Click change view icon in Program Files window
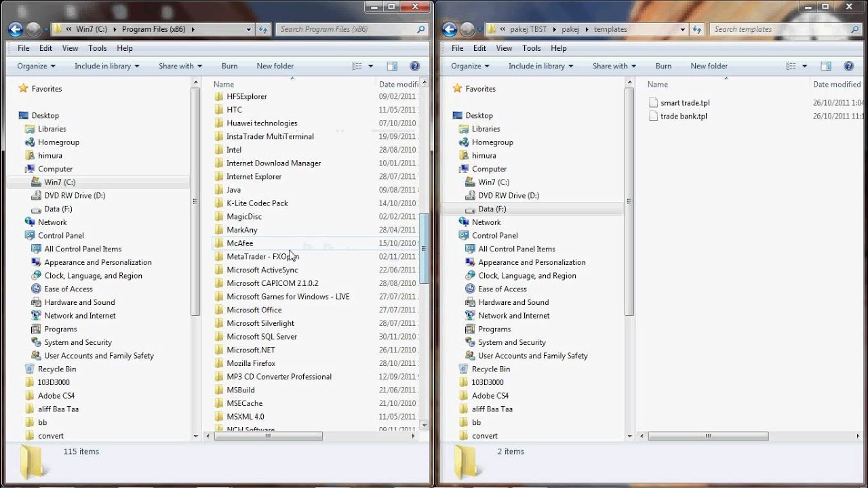The width and height of the screenshot is (868, 488). pyautogui.click(x=357, y=66)
